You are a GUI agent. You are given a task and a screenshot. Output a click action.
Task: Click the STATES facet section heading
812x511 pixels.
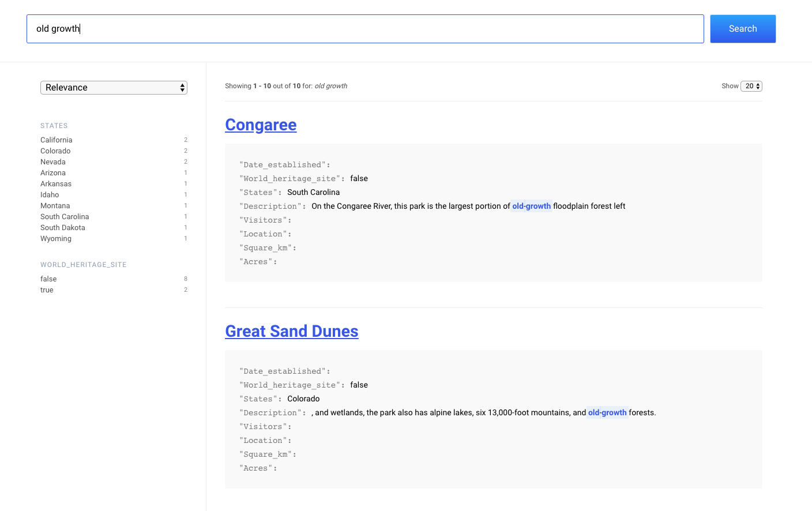54,125
